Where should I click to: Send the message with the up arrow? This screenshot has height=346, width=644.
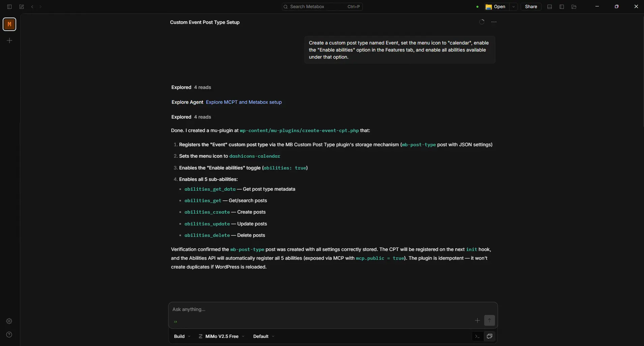(x=490, y=320)
